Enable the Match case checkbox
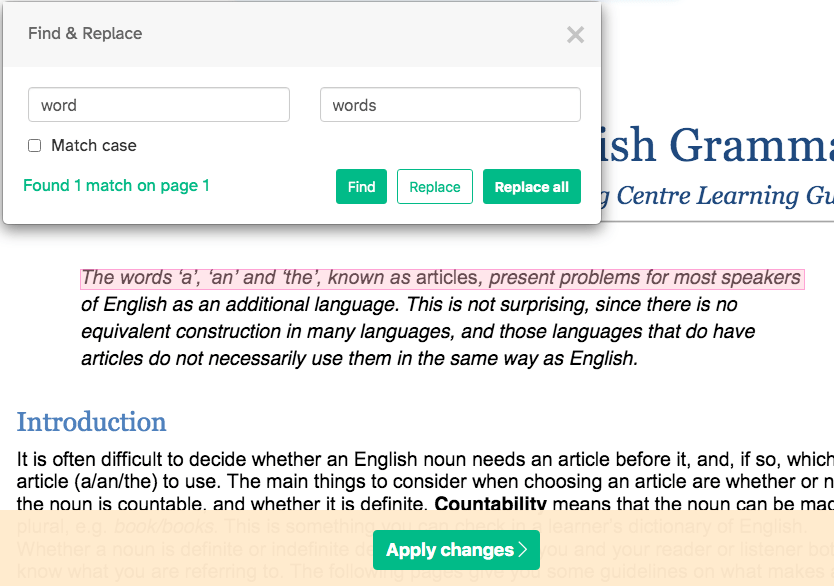 [35, 146]
